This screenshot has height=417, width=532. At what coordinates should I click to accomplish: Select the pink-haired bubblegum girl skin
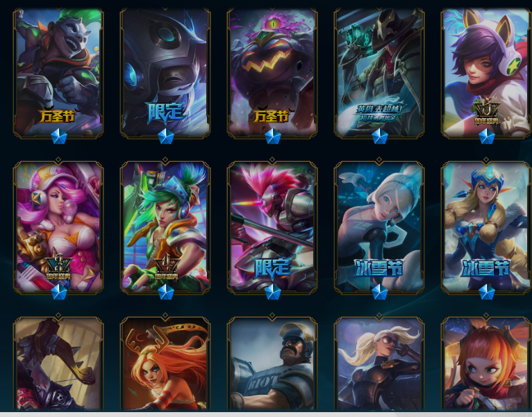point(58,227)
